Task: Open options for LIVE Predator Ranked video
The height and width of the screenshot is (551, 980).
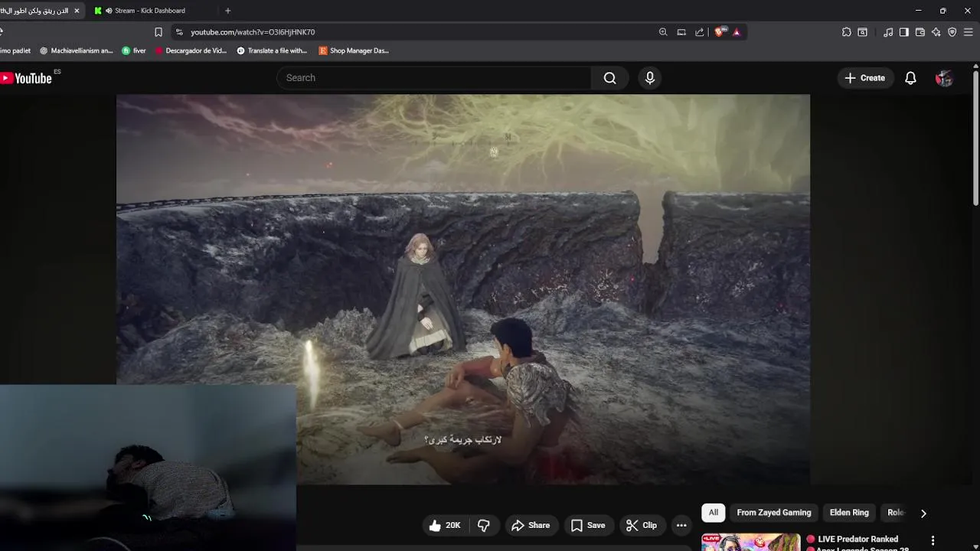Action: coord(933,541)
